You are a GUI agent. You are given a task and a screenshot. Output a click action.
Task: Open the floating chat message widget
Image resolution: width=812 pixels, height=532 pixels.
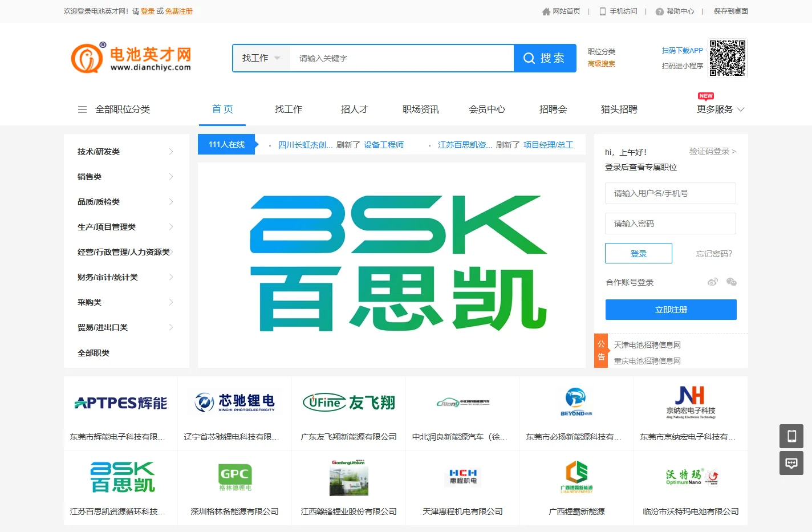pos(791,463)
